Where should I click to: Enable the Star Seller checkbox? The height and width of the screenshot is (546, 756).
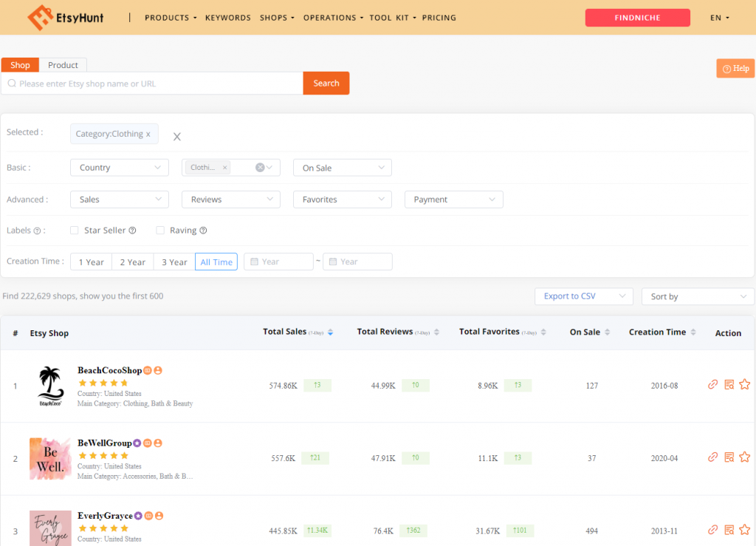click(74, 231)
